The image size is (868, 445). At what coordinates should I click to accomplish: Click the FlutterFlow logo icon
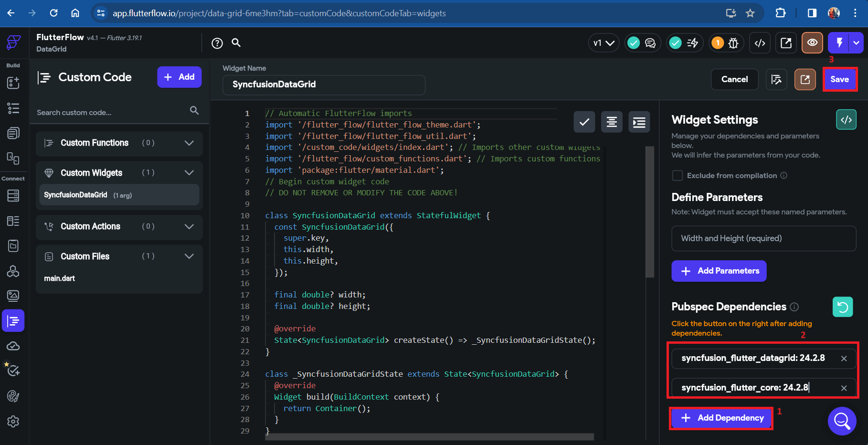tap(13, 43)
